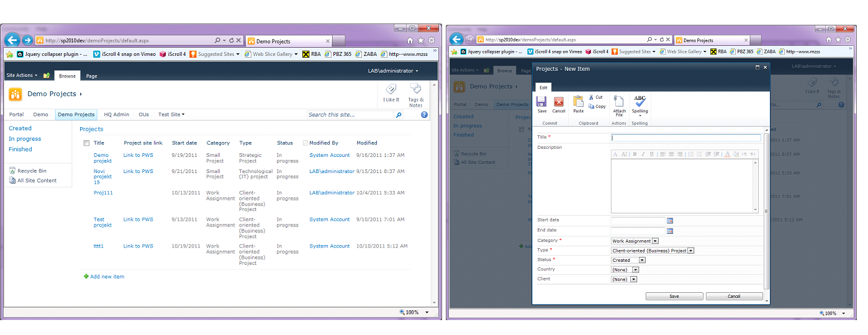868x335 pixels.
Task: Expand the Site Actions menu
Action: tap(22, 76)
